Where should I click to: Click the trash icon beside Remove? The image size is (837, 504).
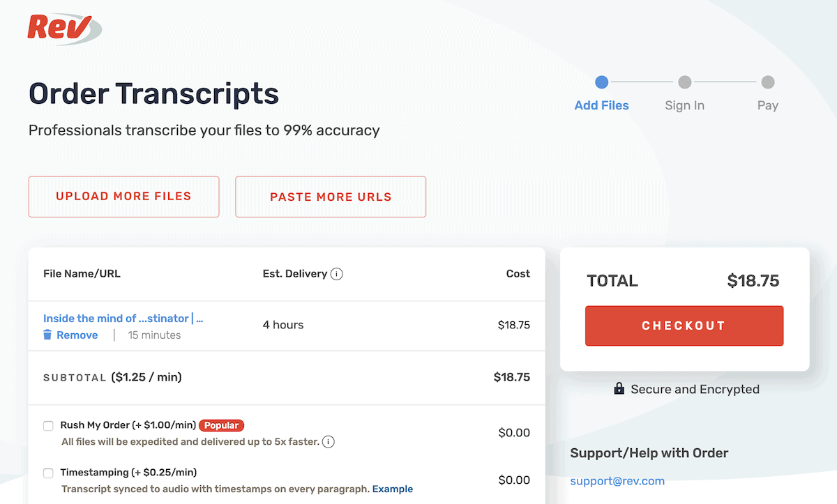(x=47, y=335)
